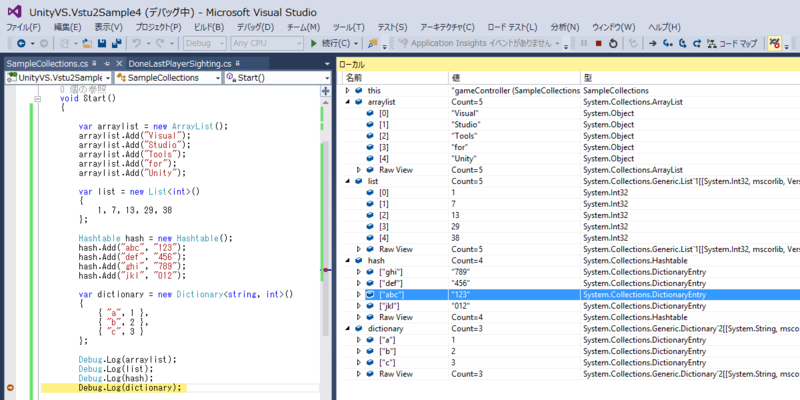Viewport: 800px width, 400px height.
Task: Click the 続行(C) continue button label
Action: coord(336,44)
